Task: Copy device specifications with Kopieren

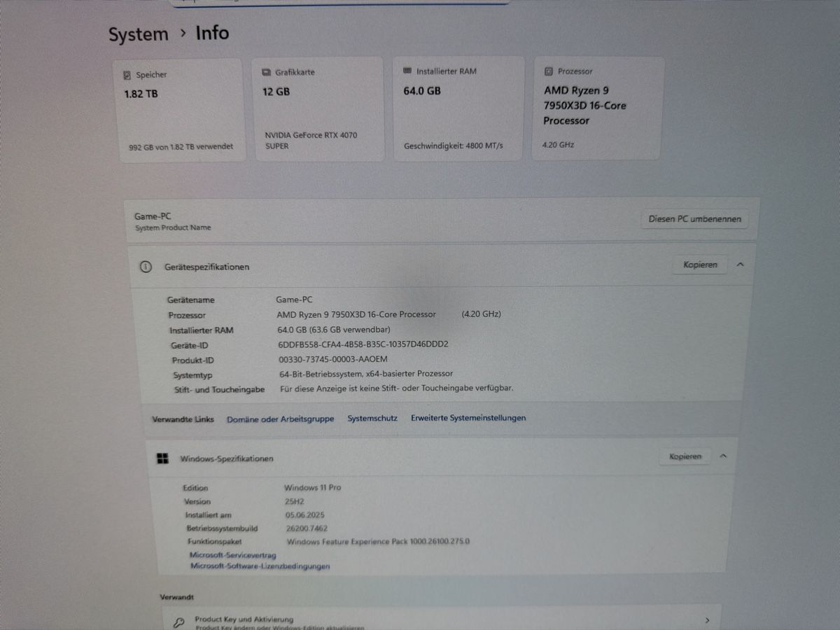Action: [x=700, y=265]
